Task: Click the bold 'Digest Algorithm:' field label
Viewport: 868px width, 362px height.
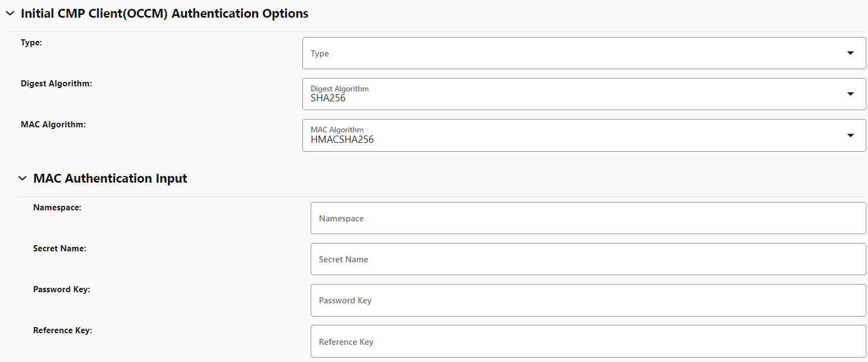Action: (x=56, y=84)
